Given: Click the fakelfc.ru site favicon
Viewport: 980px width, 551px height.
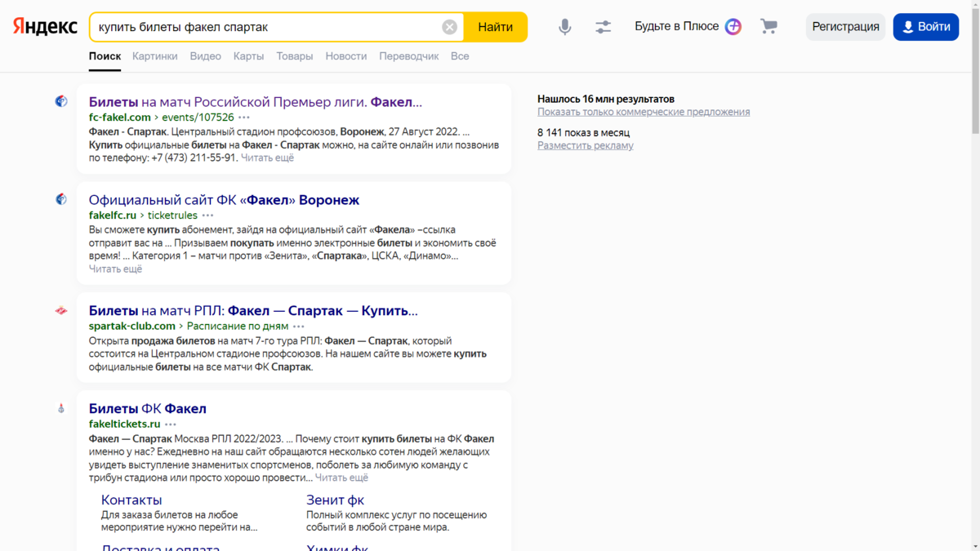Looking at the screenshot, I should point(60,199).
